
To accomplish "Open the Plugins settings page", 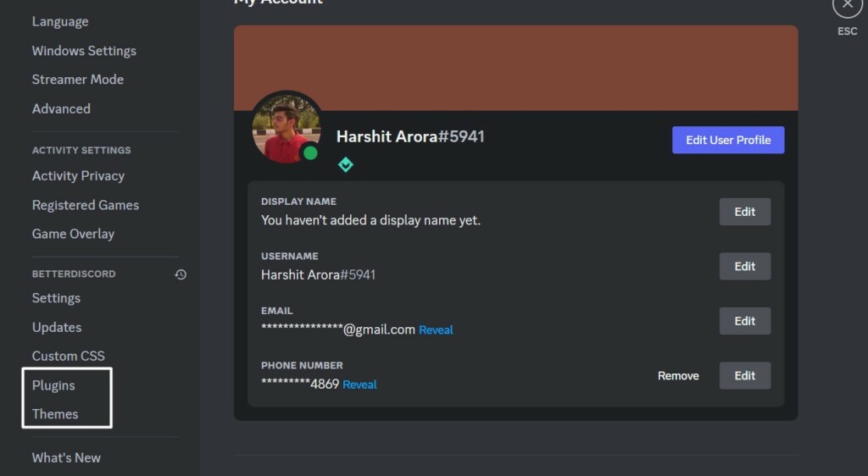I will click(53, 385).
